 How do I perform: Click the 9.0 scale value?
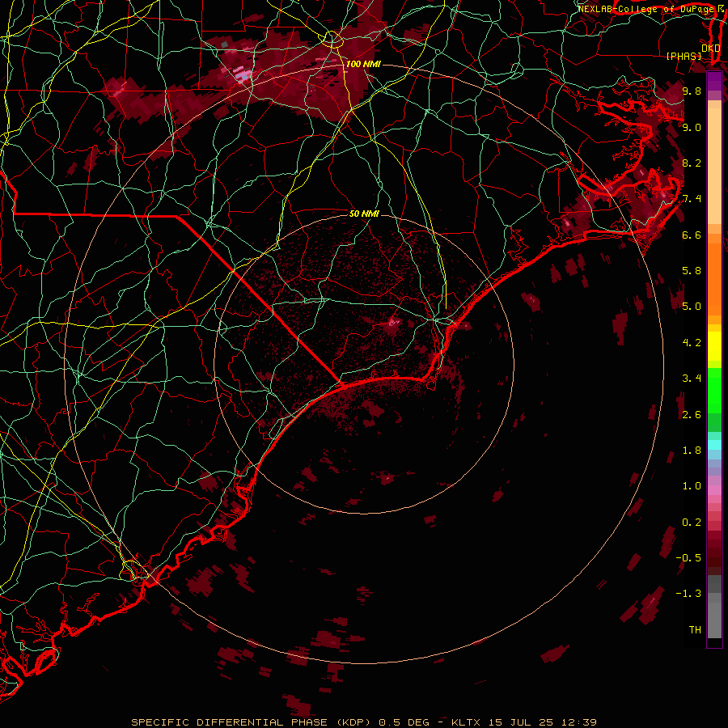692,127
